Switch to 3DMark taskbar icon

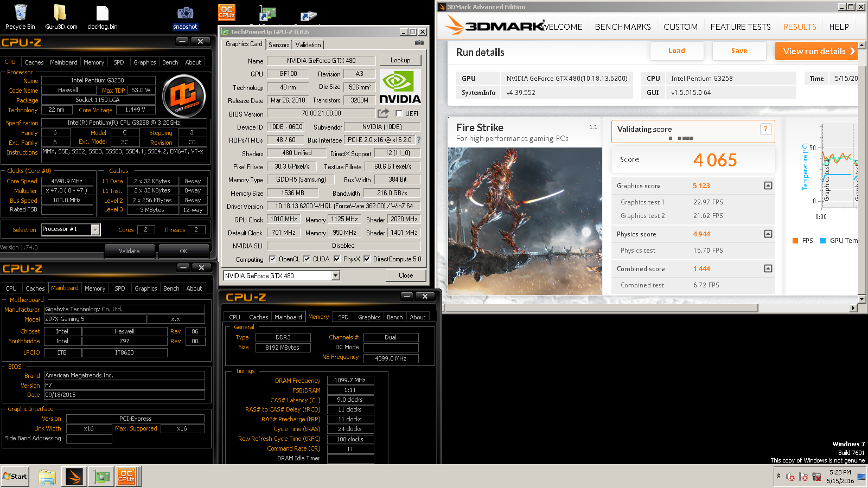[x=74, y=477]
